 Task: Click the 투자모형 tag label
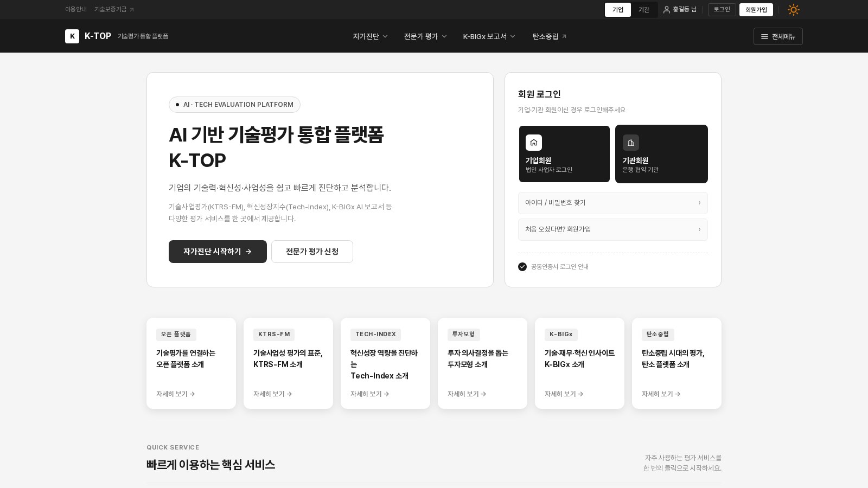pyautogui.click(x=464, y=335)
